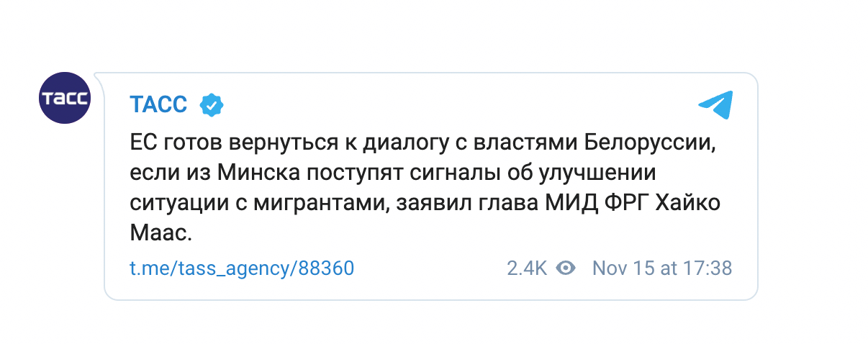Click the word "сигналы" in the post
This screenshot has width=868, height=344.
pyautogui.click(x=425, y=173)
